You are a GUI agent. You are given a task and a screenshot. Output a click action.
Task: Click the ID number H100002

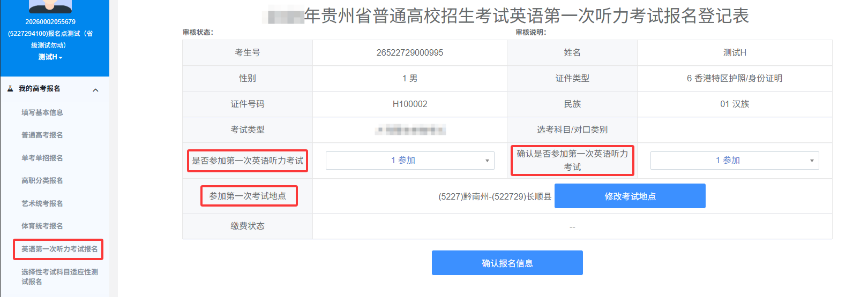[410, 104]
